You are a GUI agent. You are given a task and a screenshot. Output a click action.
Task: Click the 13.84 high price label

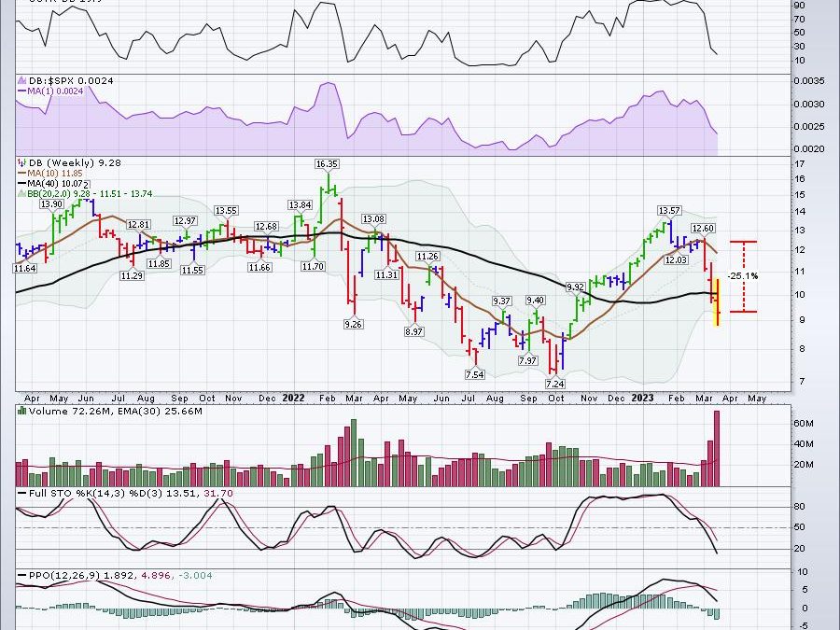pyautogui.click(x=300, y=204)
